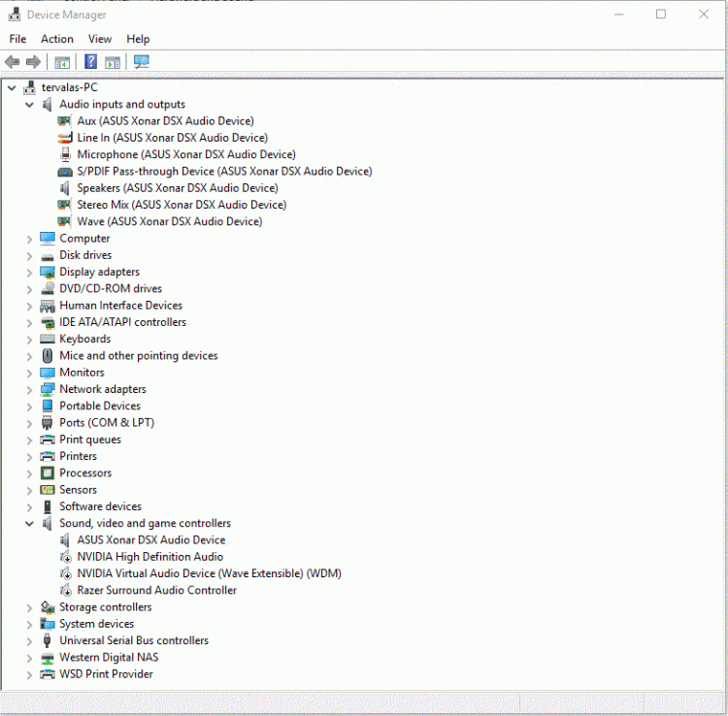Collapse Sound, video and game controllers

[29, 524]
